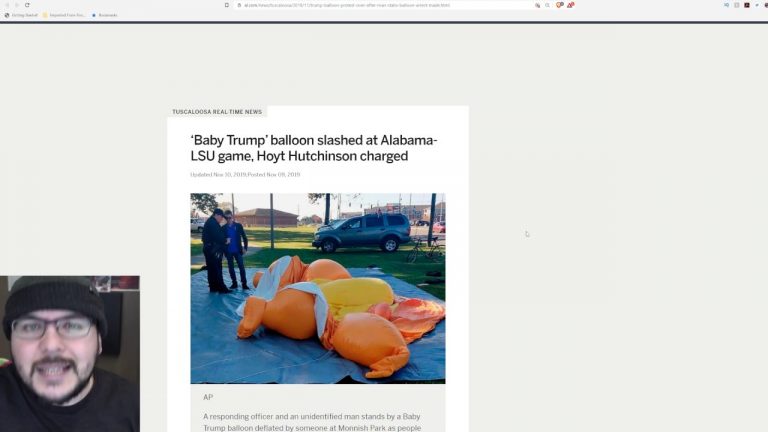Click the deflated Baby Trump balloon photo
The image size is (768, 432).
tap(318, 288)
